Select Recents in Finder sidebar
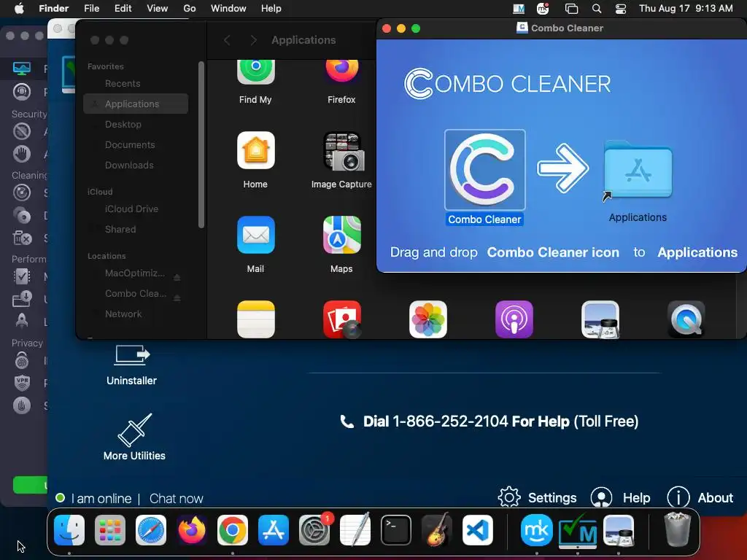The image size is (747, 560). click(136, 83)
